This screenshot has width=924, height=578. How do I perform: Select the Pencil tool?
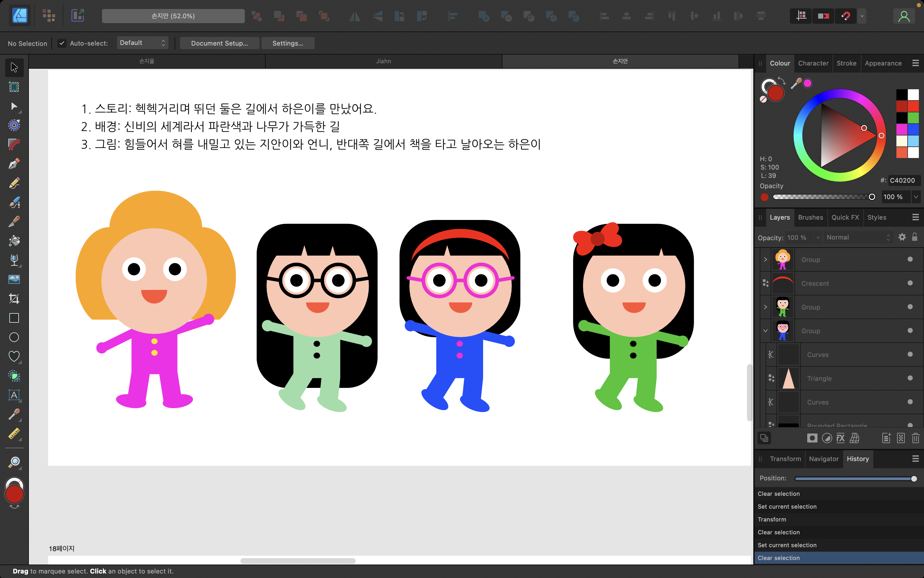click(x=14, y=183)
